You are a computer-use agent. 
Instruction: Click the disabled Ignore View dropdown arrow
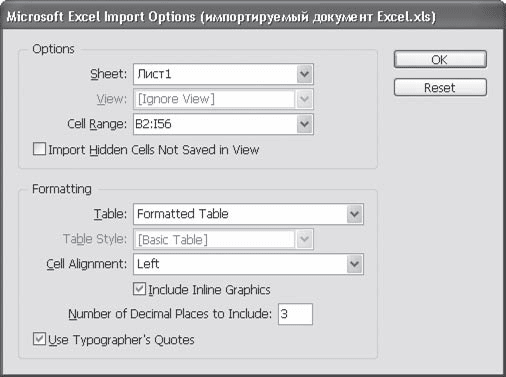(304, 99)
